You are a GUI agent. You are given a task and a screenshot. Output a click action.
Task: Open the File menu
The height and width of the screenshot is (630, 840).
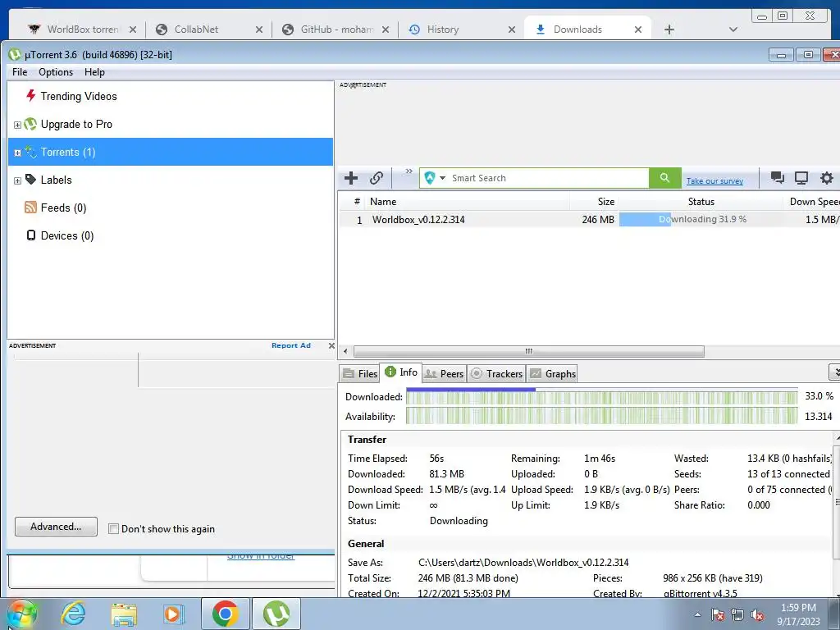coord(20,72)
